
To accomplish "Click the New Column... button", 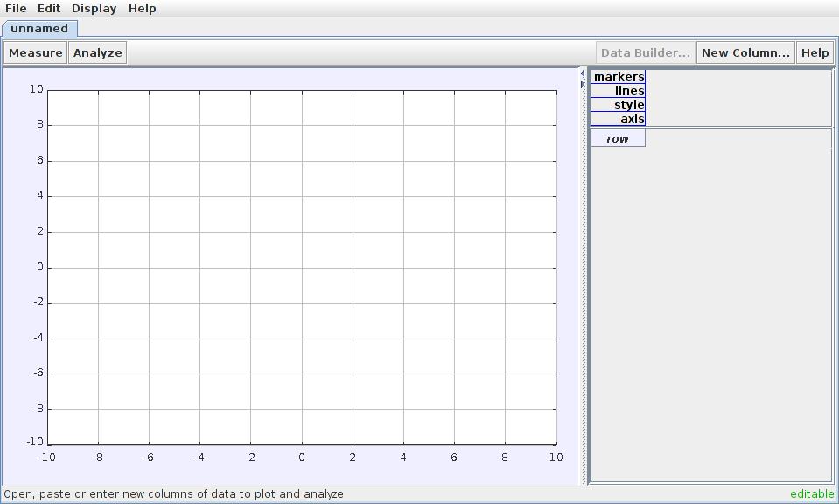I will (745, 52).
